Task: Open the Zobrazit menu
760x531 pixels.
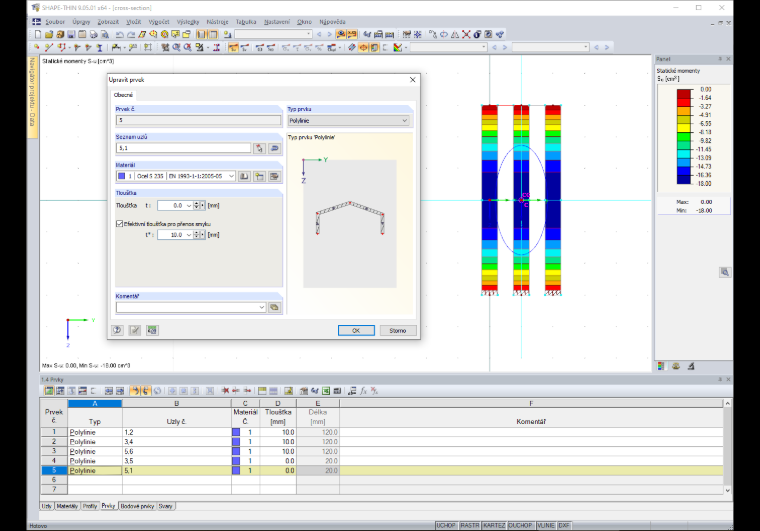Action: 108,22
